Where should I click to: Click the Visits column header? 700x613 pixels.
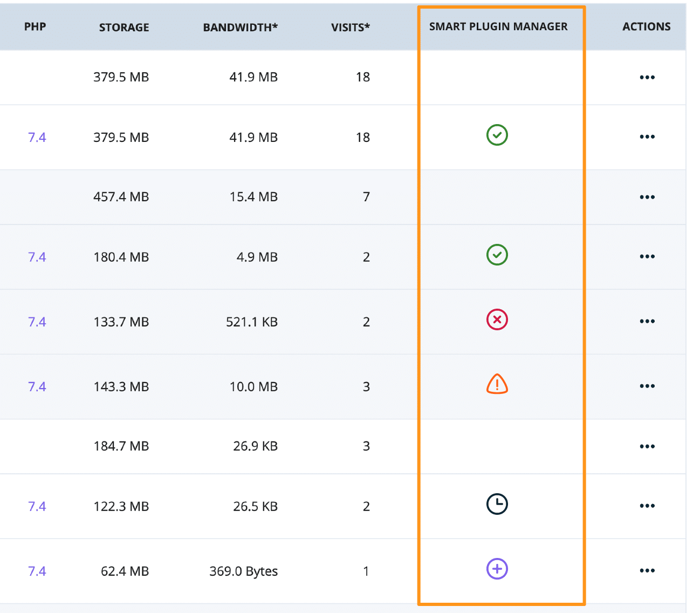[x=350, y=27]
